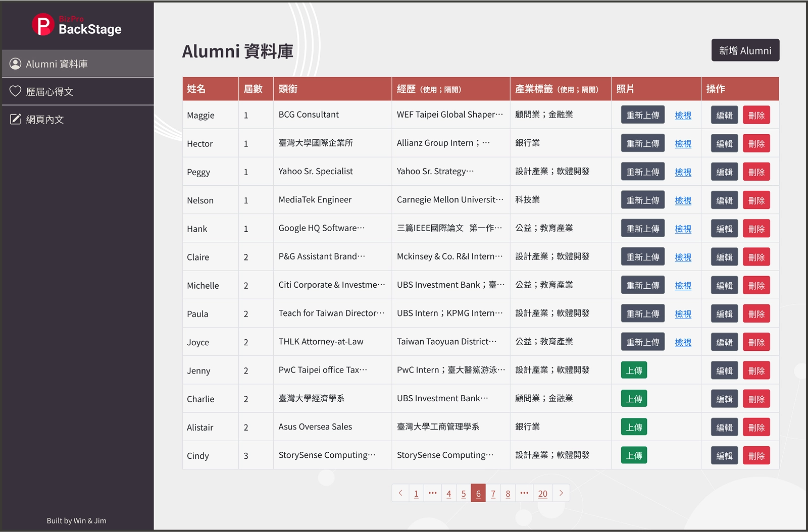808x532 pixels.
Task: Delete Joyce's record
Action: (756, 342)
